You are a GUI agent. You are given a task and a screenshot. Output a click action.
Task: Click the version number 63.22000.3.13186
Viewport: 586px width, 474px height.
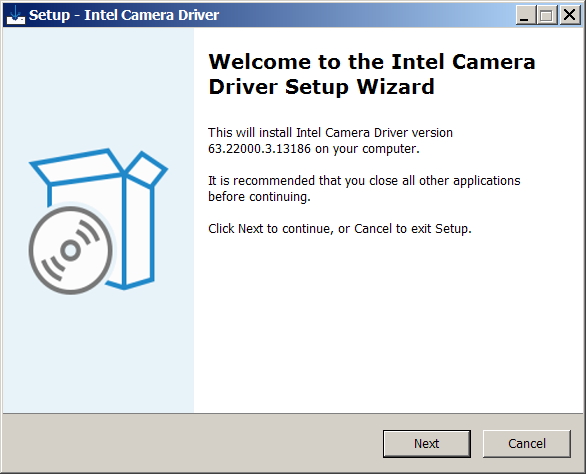[259, 149]
